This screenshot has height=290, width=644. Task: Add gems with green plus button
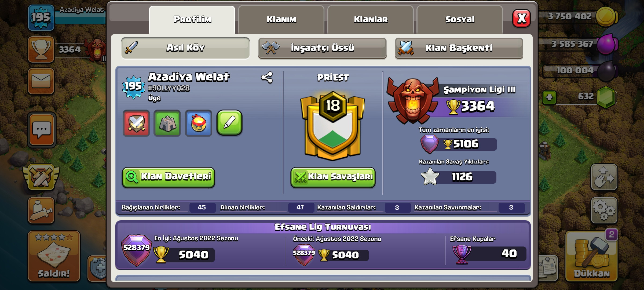point(549,97)
